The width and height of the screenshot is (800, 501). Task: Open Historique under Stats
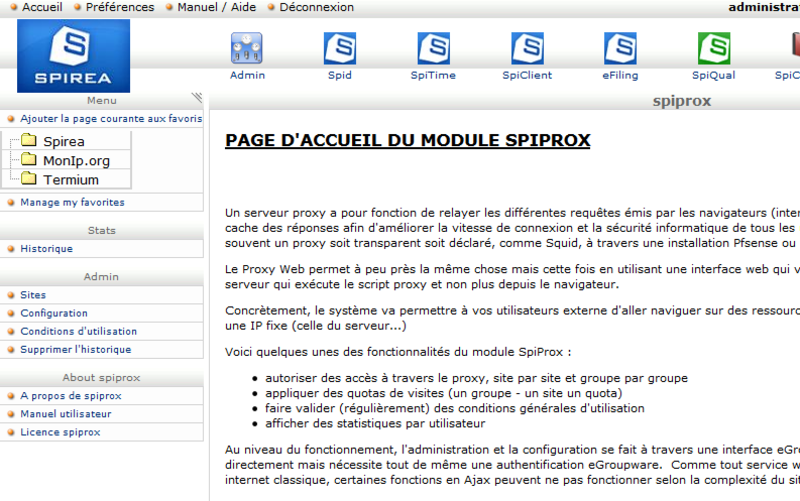coord(46,248)
